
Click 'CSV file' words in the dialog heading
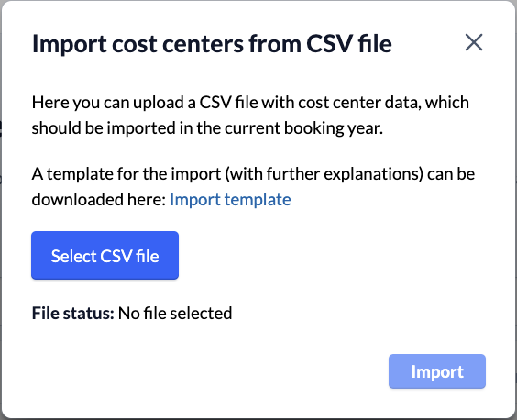pyautogui.click(x=349, y=43)
